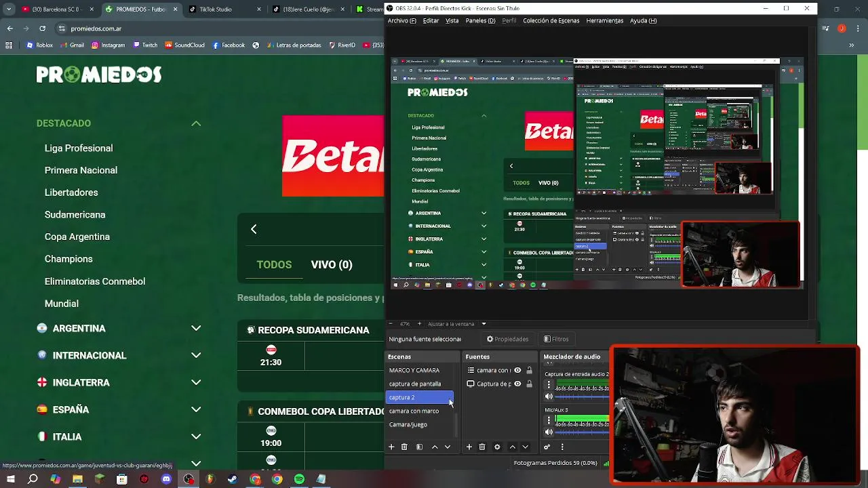Move source down in Fuentes panel
Image resolution: width=868 pixels, height=488 pixels.
click(x=525, y=447)
